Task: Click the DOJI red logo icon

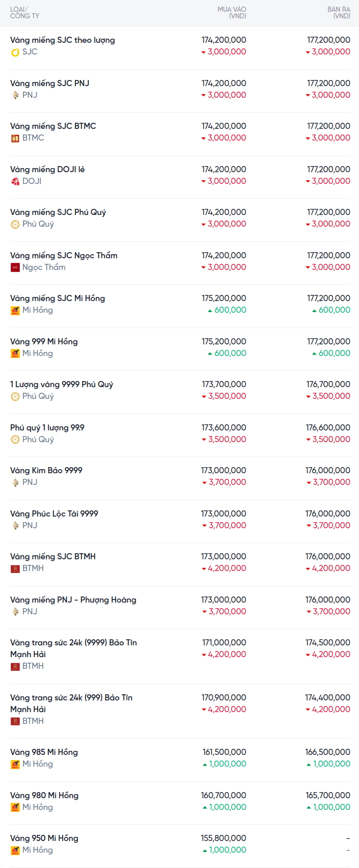Action: click(x=15, y=181)
